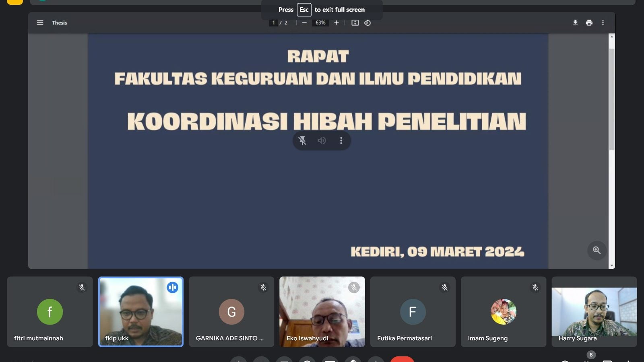The image size is (644, 362).
Task: Download the Thesis PDF
Action: (x=575, y=23)
